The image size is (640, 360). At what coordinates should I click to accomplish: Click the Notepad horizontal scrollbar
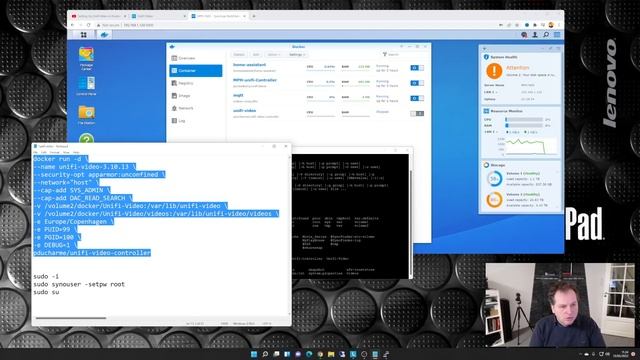click(71, 318)
